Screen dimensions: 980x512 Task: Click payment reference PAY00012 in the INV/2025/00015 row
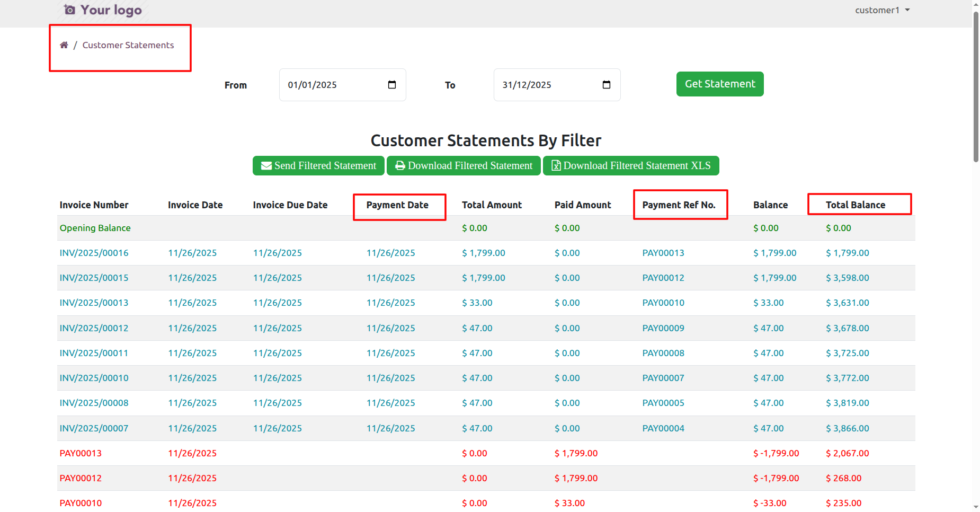coord(663,278)
